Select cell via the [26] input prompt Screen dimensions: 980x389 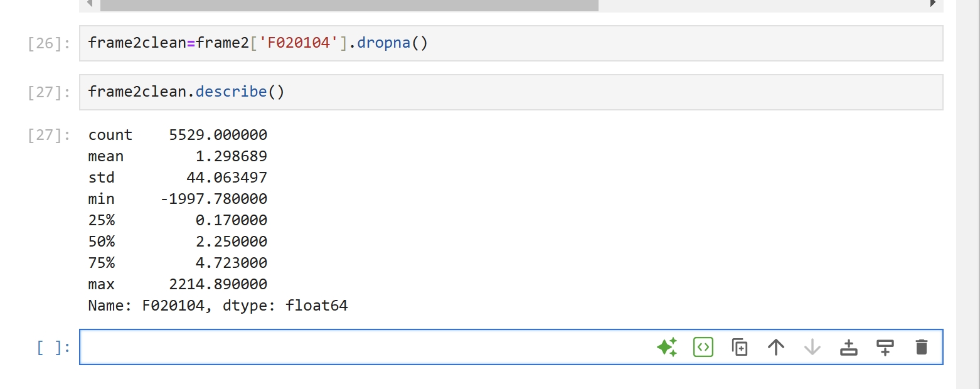[49, 44]
